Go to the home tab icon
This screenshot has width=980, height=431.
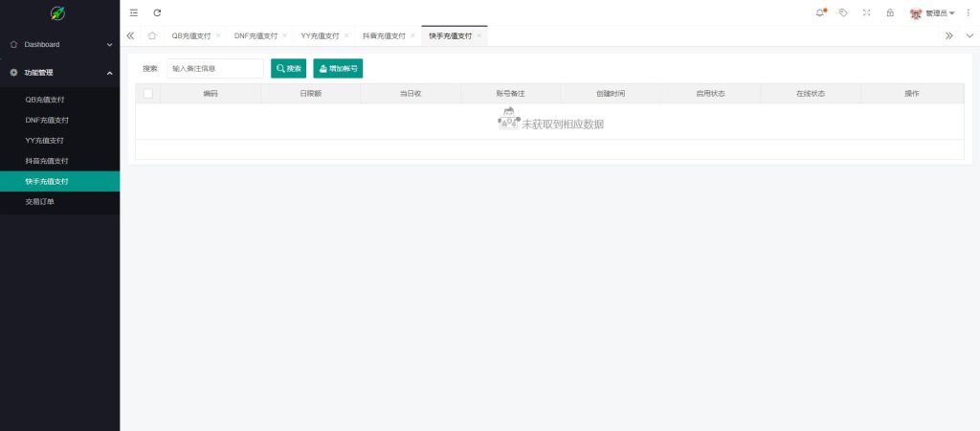pyautogui.click(x=152, y=35)
